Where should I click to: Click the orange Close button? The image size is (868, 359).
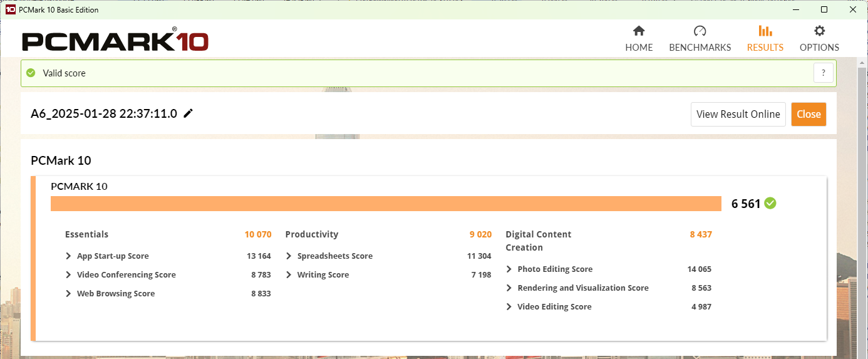point(809,114)
